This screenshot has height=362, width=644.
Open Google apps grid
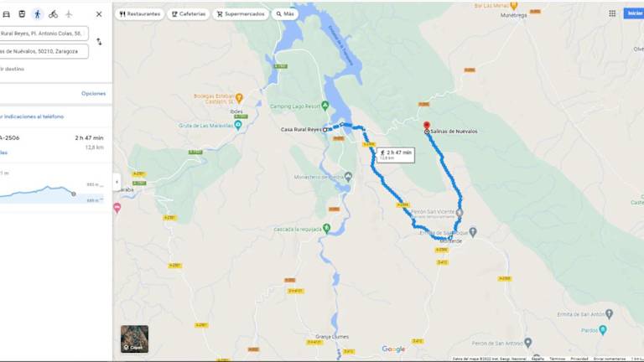(612, 13)
